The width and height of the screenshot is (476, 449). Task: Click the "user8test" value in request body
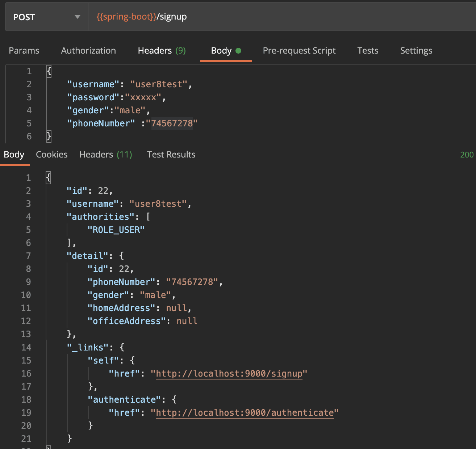[x=159, y=84]
